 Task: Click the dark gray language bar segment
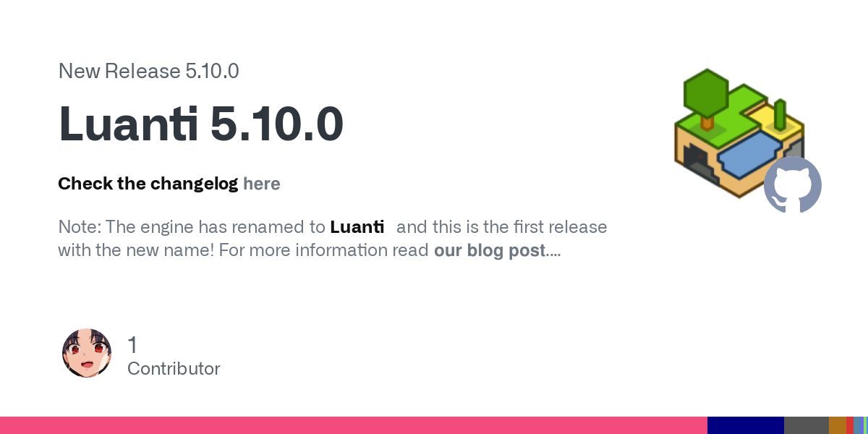click(807, 425)
